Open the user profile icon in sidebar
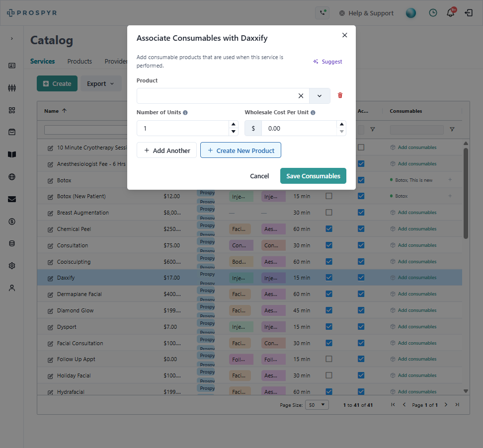The image size is (483, 448). point(12,288)
